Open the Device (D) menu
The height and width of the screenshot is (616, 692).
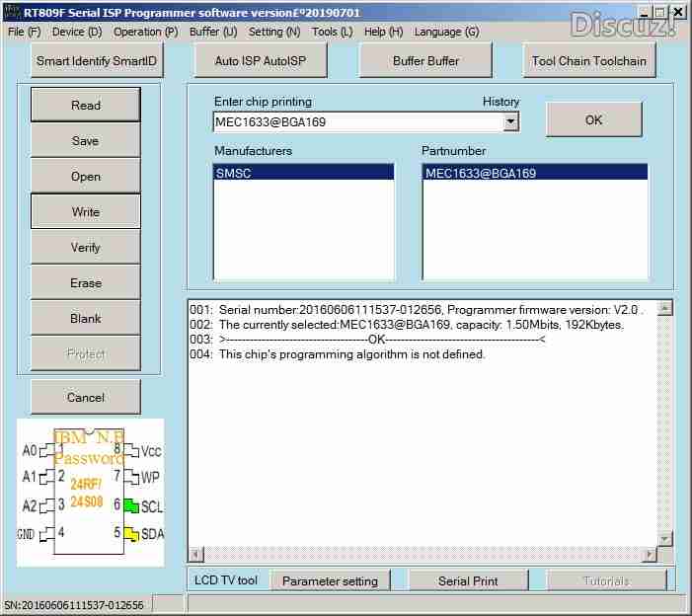(77, 32)
